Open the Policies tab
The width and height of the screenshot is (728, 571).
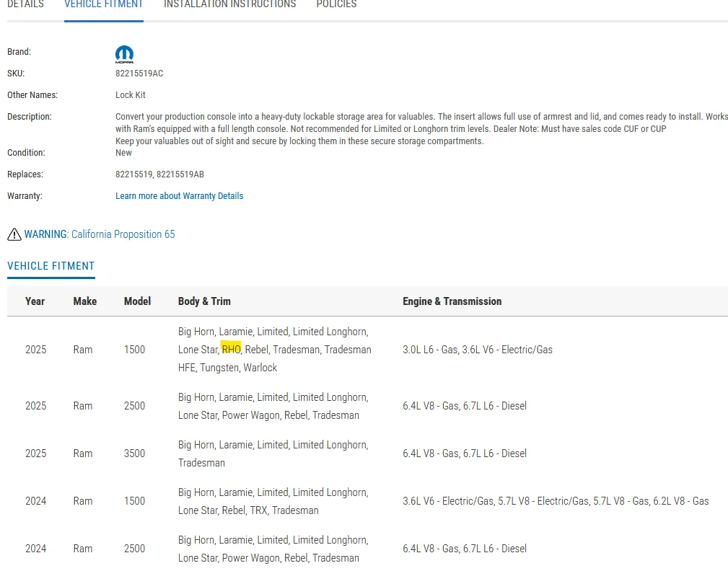pyautogui.click(x=337, y=4)
